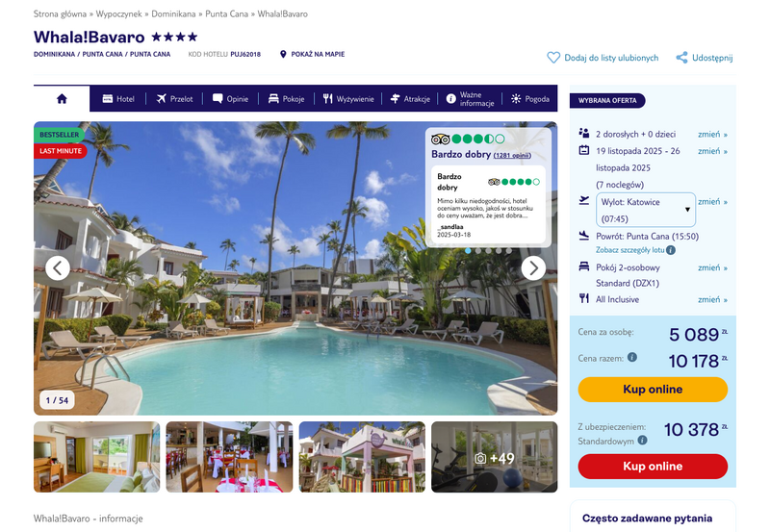Add hotel to favorites via heart icon
Image resolution: width=770 pixels, height=532 pixels.
pos(553,58)
